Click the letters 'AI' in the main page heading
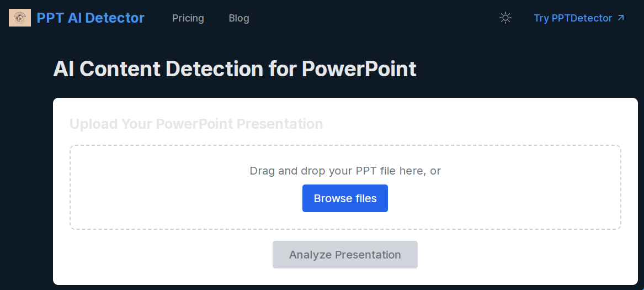 point(63,69)
